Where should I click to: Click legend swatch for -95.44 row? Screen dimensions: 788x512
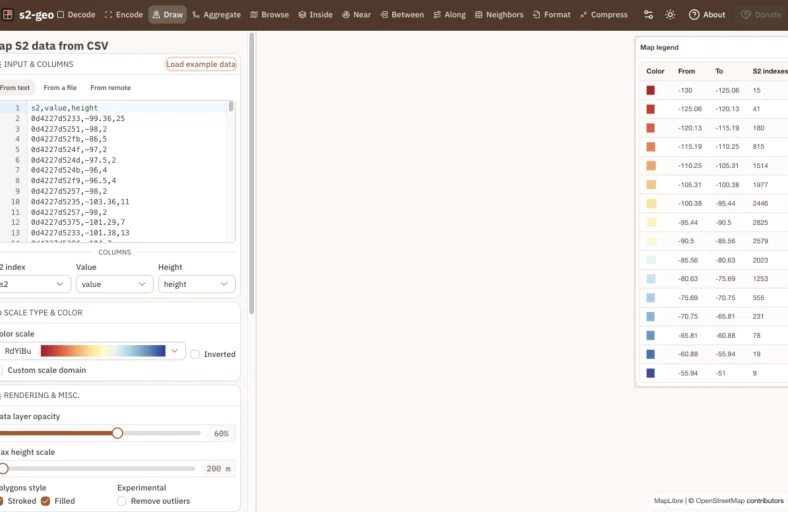[x=651, y=222]
